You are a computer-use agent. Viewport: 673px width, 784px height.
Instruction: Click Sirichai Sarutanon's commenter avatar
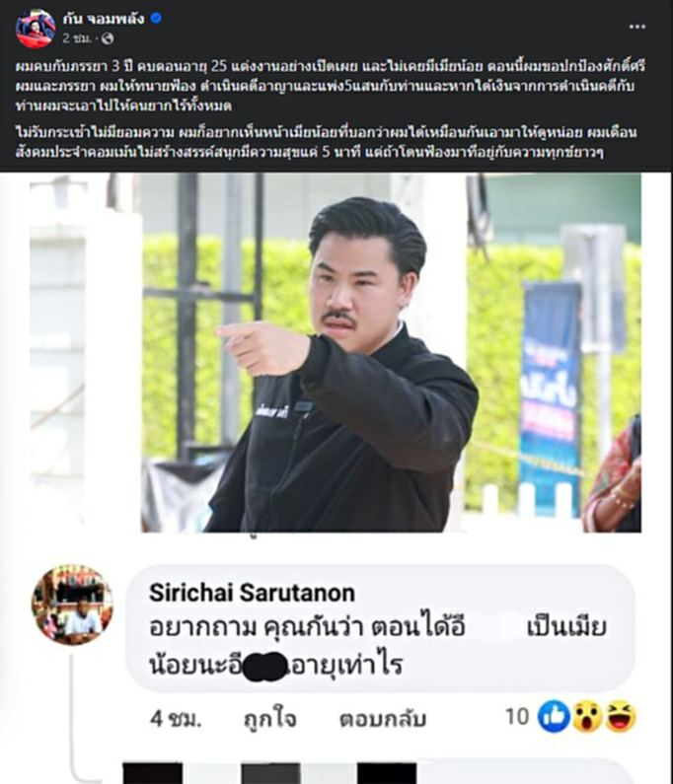pos(72,605)
